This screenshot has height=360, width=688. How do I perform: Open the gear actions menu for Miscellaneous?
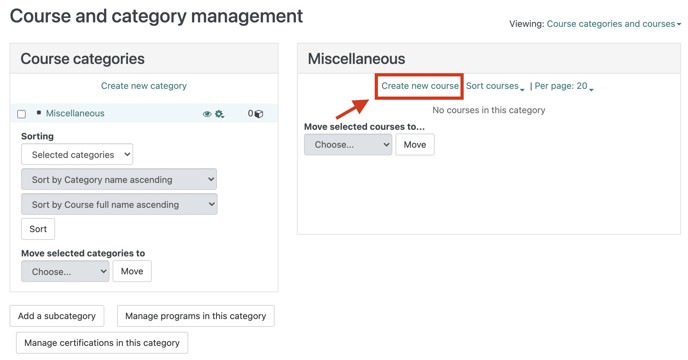tap(219, 114)
